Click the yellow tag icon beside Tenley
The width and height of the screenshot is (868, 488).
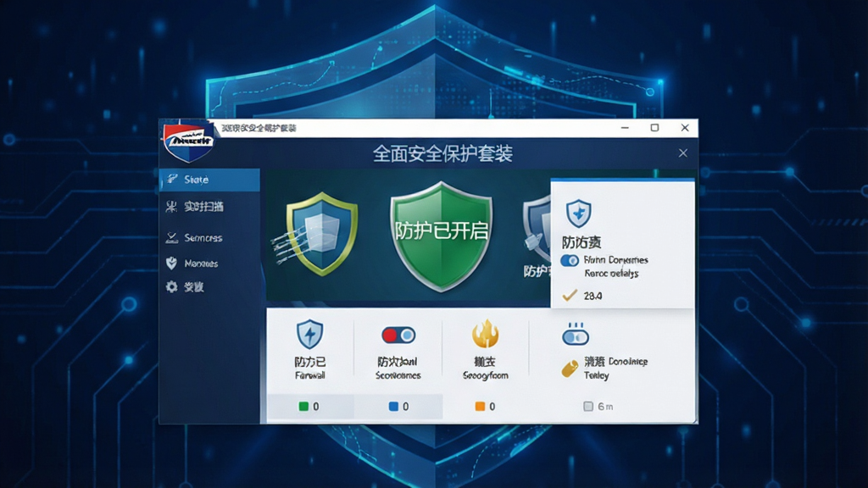[x=570, y=369]
